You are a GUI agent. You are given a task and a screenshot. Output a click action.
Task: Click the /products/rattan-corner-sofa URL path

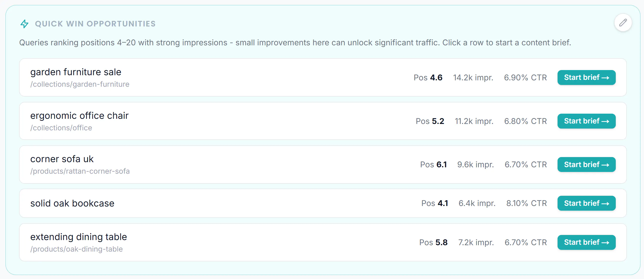(x=80, y=171)
